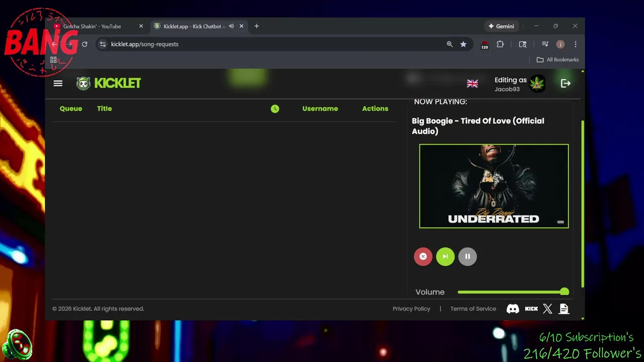
Task: Click the Kicklet logo
Action: tap(109, 83)
